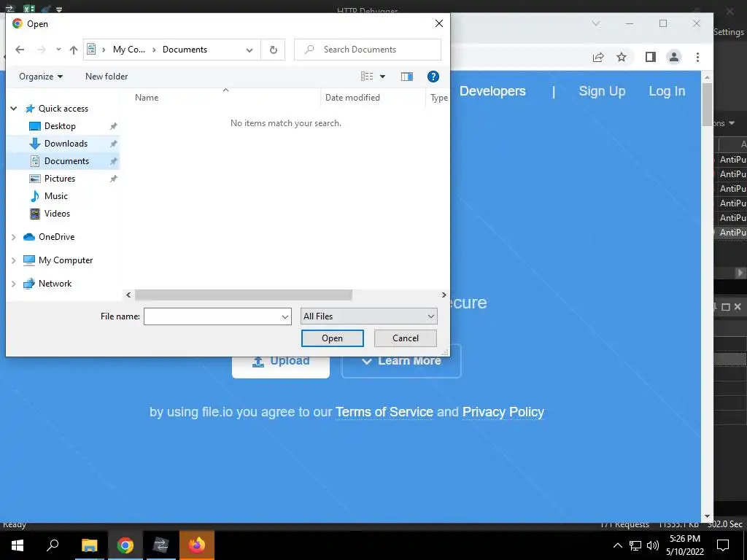Viewport: 747px width, 560px height.
Task: Refresh the Documents folder listing
Action: (273, 50)
